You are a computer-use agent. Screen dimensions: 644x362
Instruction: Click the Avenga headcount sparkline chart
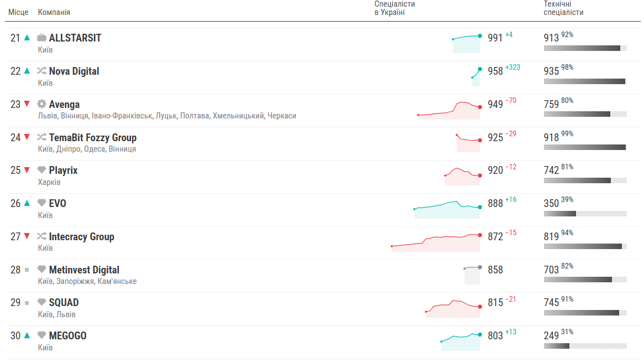pyautogui.click(x=449, y=110)
